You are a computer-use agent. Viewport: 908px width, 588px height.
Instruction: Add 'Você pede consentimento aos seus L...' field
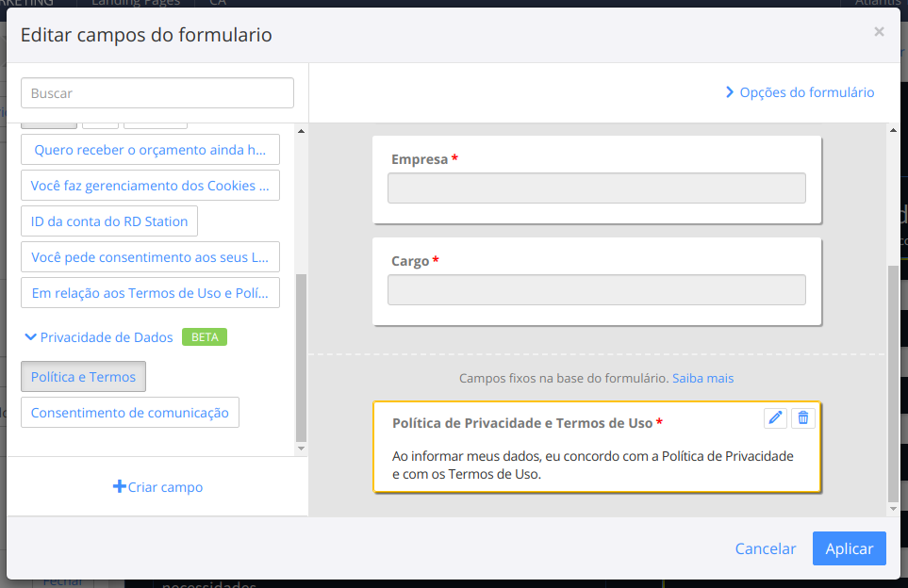pos(150,257)
